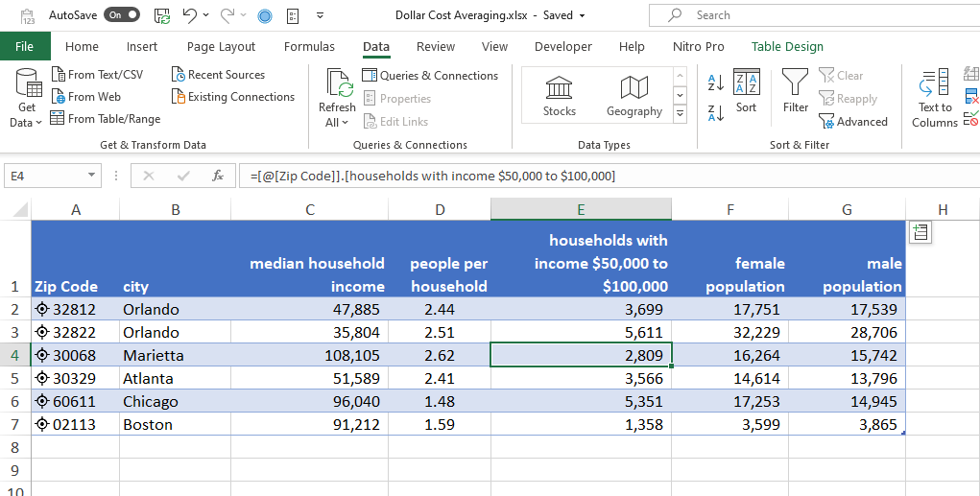Switch to the Formulas tab
Image resolution: width=980 pixels, height=496 pixels.
tap(309, 46)
